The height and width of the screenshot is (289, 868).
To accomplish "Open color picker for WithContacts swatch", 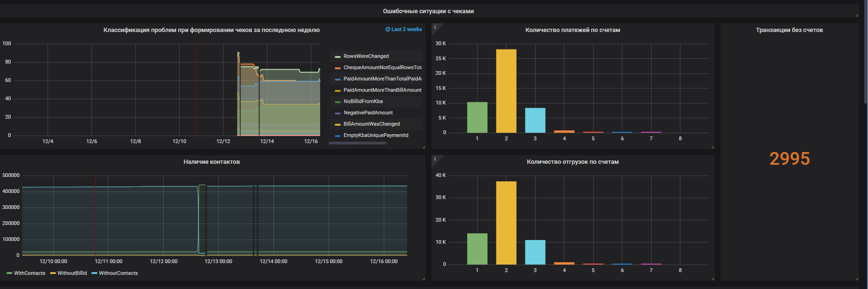I will (9, 273).
